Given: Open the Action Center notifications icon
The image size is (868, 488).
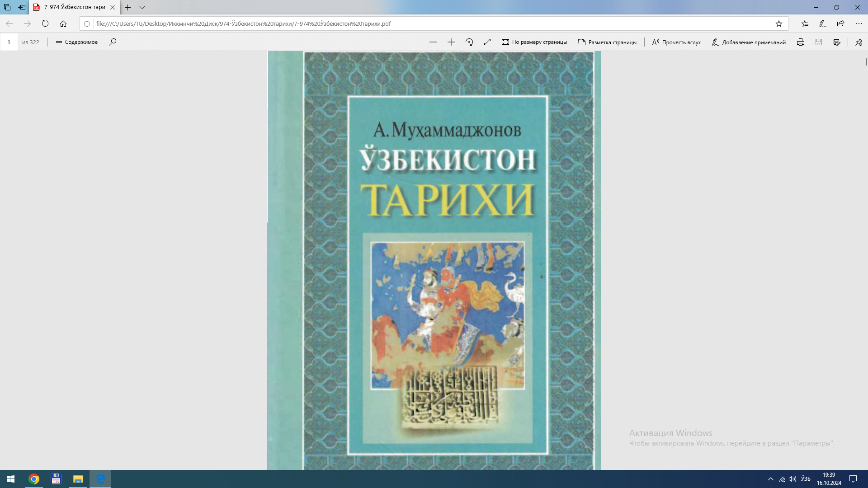Looking at the screenshot, I should coord(853,479).
